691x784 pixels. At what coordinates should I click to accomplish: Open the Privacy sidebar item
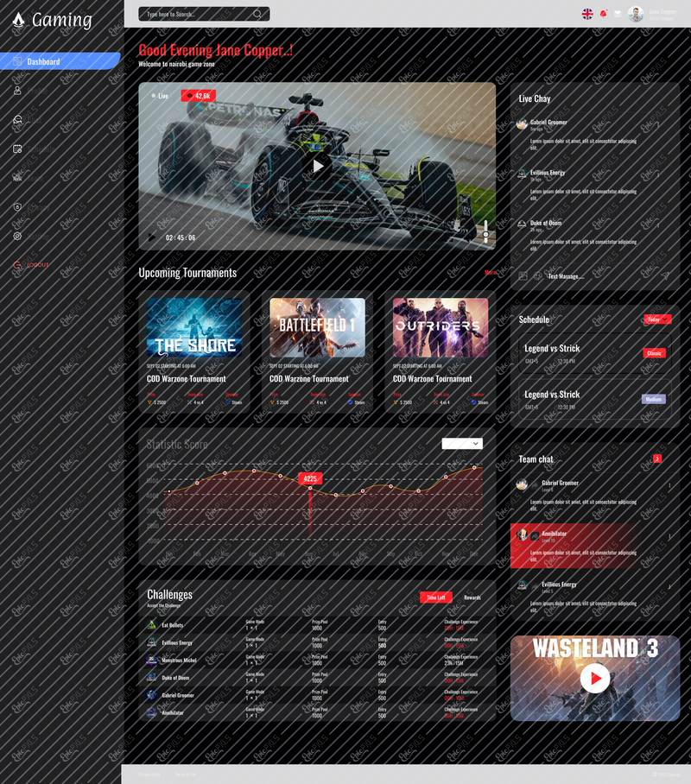click(x=31, y=207)
